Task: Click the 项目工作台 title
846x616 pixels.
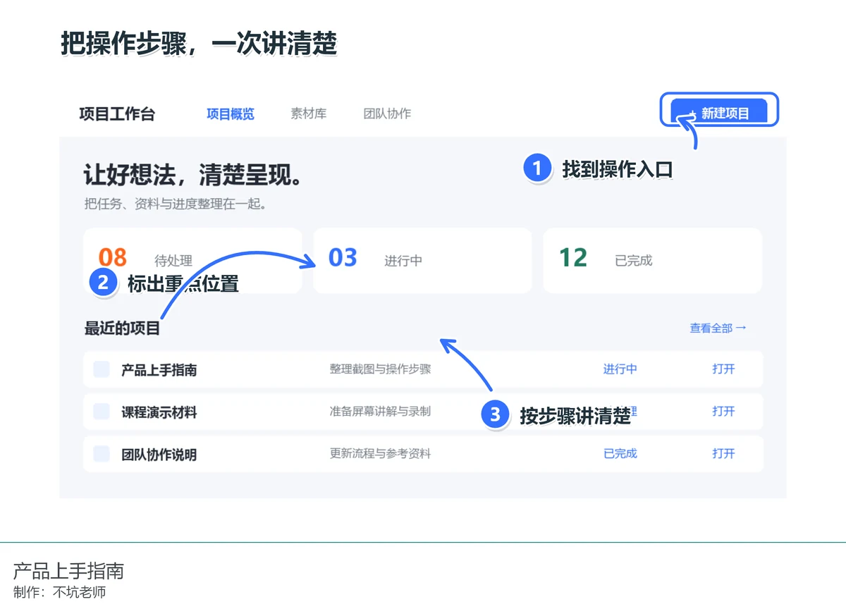Action: (x=117, y=114)
